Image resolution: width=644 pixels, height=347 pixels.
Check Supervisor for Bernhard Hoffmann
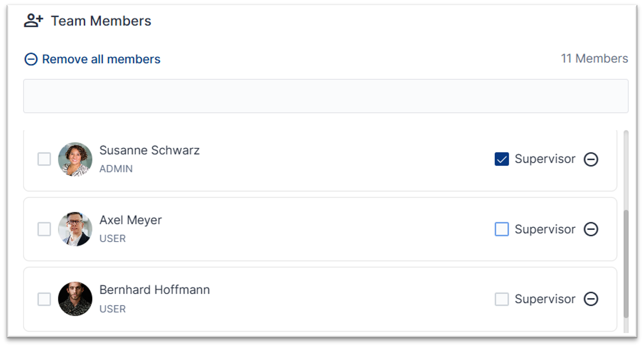tap(502, 299)
